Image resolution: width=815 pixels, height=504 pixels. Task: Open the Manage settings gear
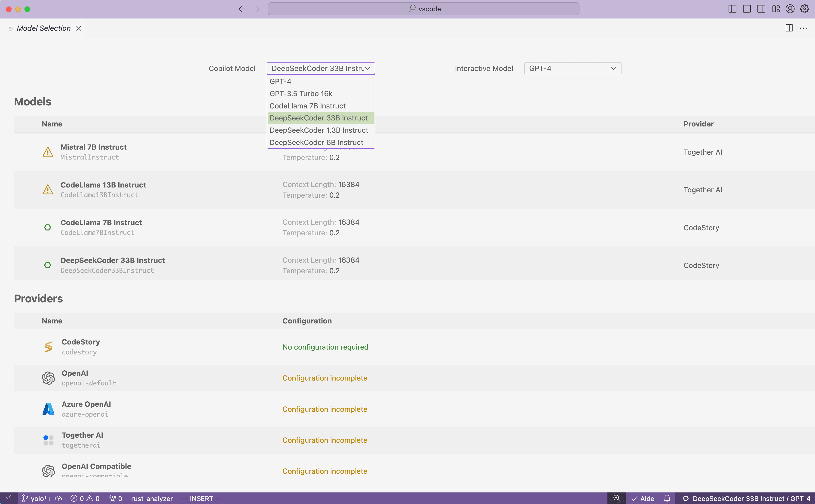point(804,9)
